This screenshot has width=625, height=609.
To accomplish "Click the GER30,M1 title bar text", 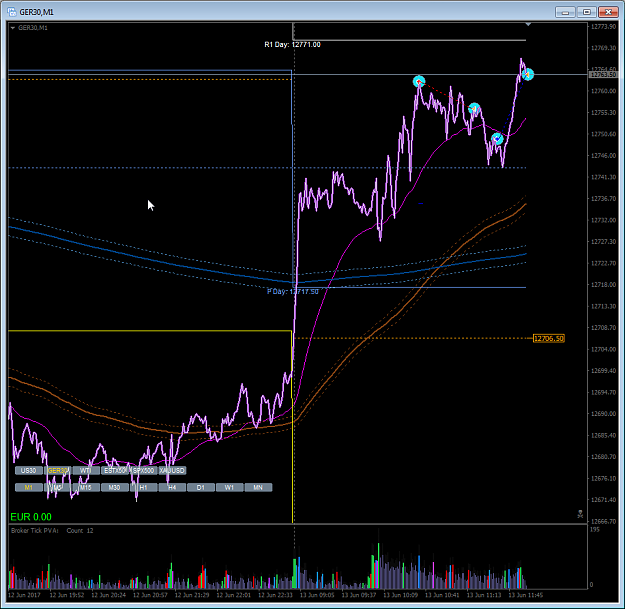I will click(x=36, y=12).
